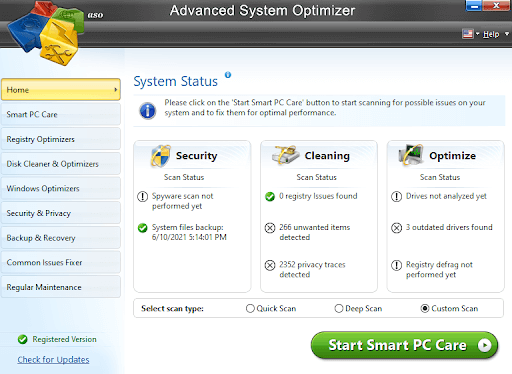The width and height of the screenshot is (512, 374).
Task: Open the language dropdown arrow next to the flag
Action: point(477,34)
